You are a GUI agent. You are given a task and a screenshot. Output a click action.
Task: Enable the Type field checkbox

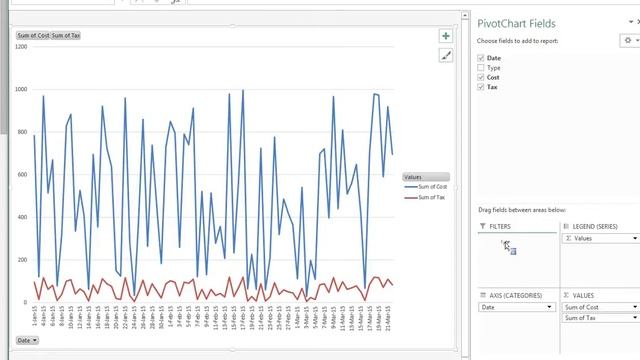point(481,68)
